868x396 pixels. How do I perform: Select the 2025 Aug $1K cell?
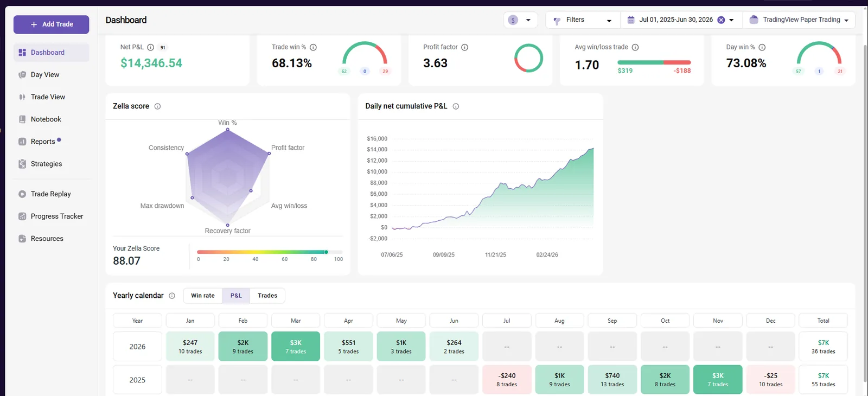560,380
